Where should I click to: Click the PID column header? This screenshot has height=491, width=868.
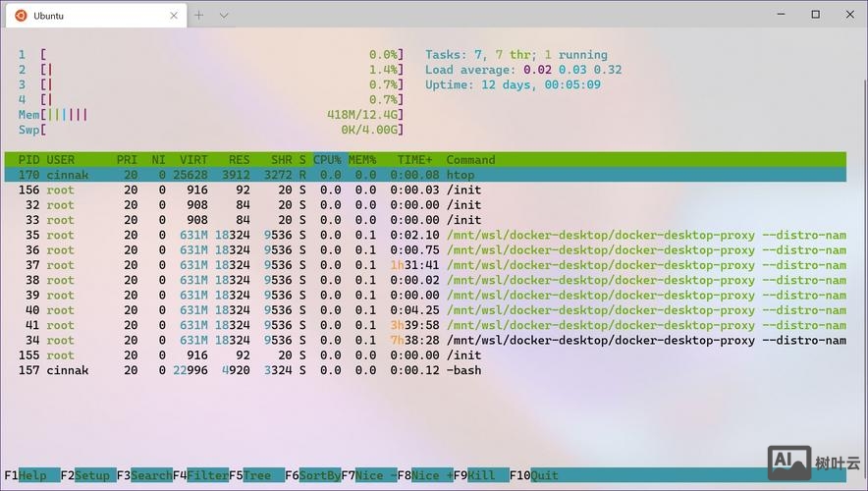(x=29, y=160)
